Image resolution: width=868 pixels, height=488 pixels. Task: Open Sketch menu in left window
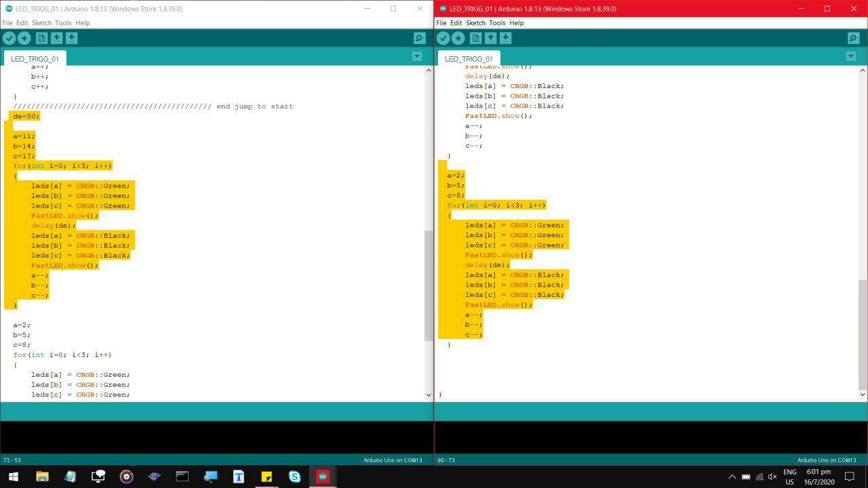[x=41, y=23]
